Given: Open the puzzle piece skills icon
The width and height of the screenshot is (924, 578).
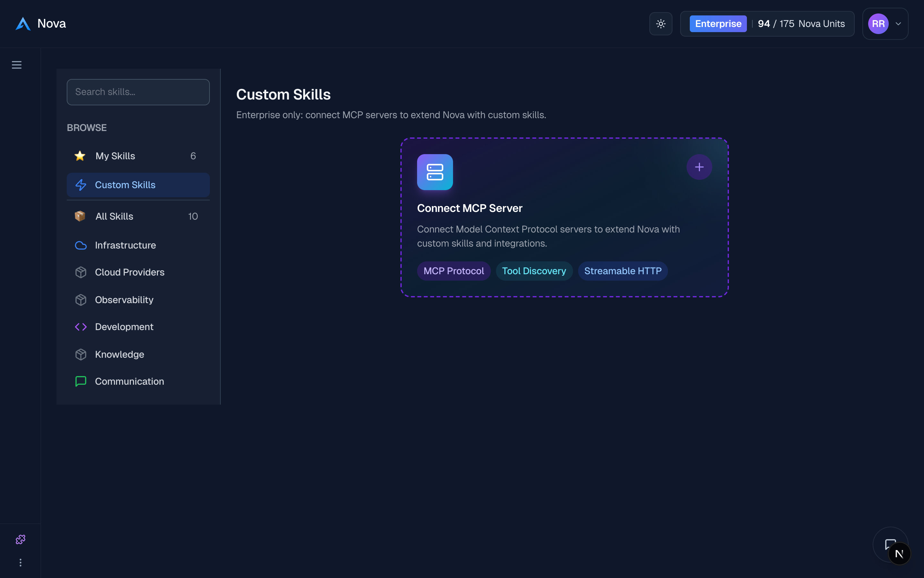Looking at the screenshot, I should tap(20, 539).
